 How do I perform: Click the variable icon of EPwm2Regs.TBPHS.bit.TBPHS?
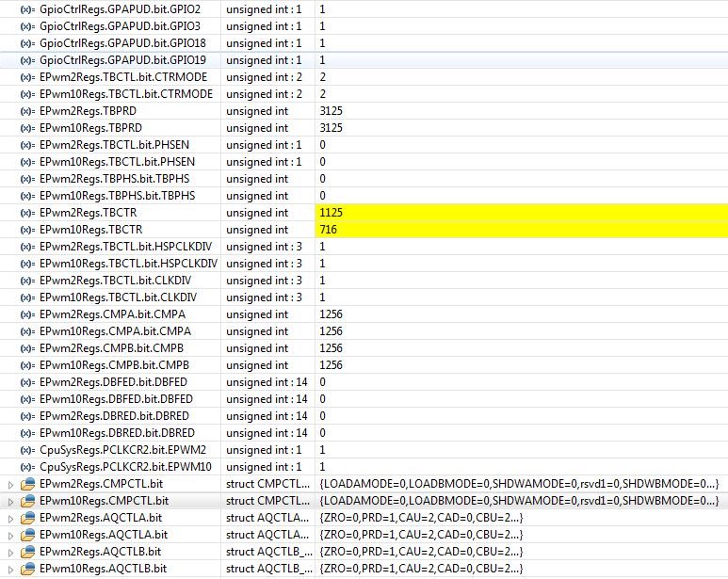pos(28,179)
